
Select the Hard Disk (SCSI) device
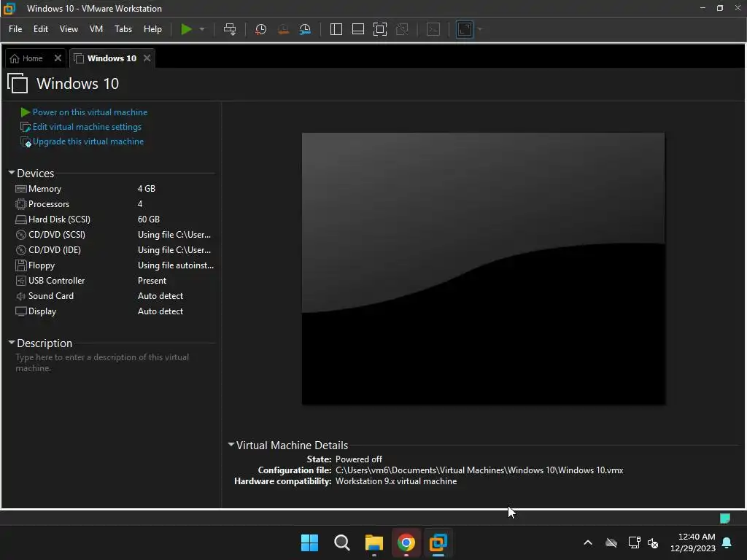[115, 219]
